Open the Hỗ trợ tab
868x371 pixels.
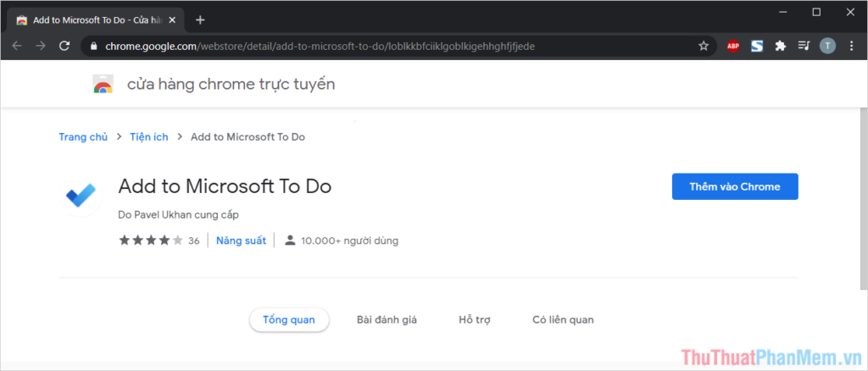(x=475, y=319)
